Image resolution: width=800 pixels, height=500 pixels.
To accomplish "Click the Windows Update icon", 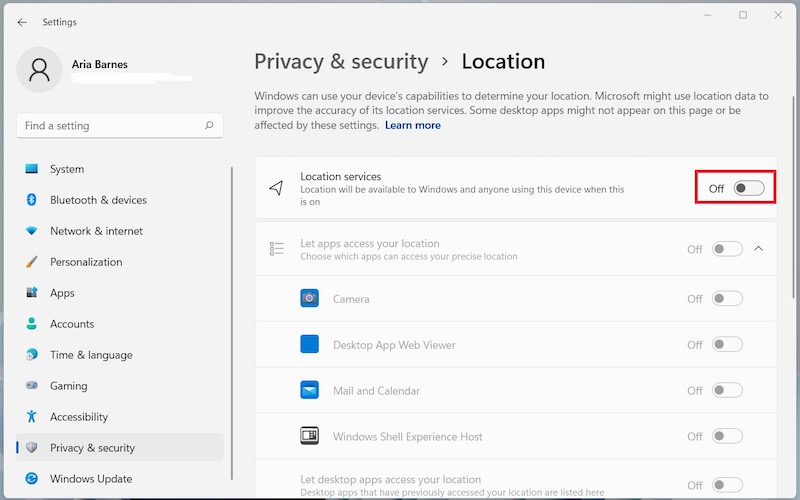I will [32, 479].
